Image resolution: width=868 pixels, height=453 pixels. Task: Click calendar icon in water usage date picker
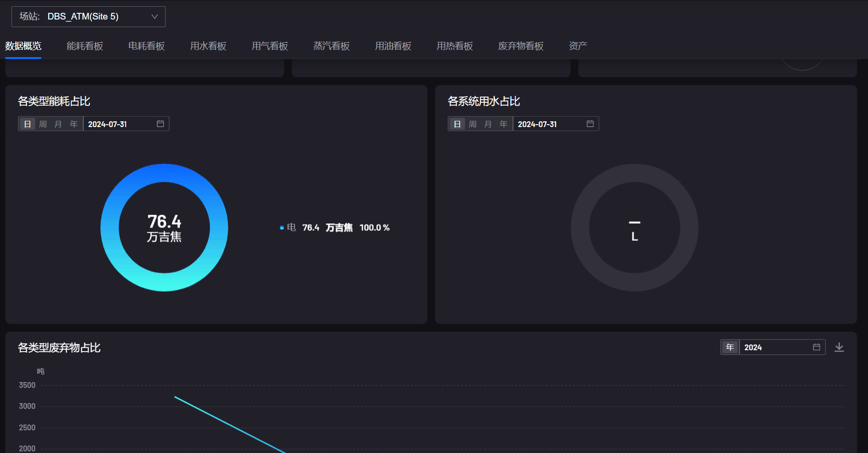(590, 124)
